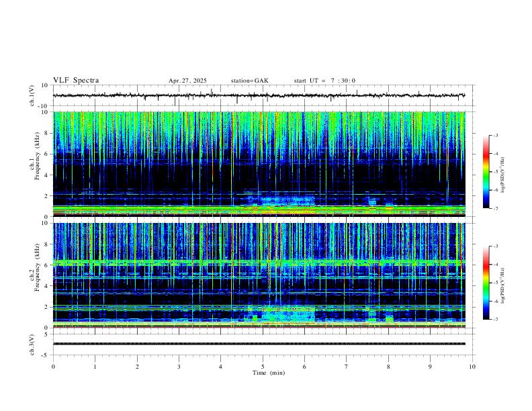This screenshot has height=411, width=532.
Task: Click '-3' on the ch.1 color bar scale
Action: click(x=496, y=135)
